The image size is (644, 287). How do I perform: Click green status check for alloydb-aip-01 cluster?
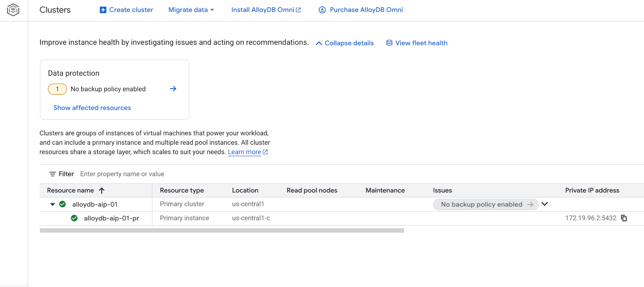pos(63,204)
